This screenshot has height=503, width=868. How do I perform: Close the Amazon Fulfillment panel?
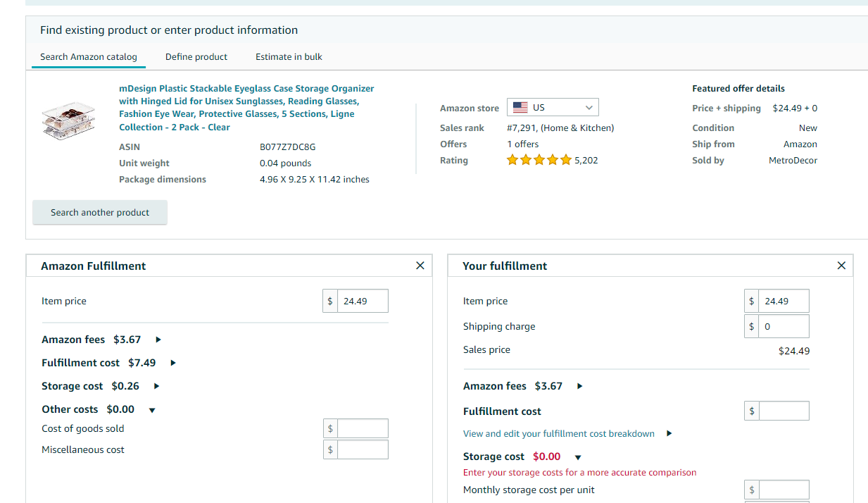pyautogui.click(x=420, y=266)
